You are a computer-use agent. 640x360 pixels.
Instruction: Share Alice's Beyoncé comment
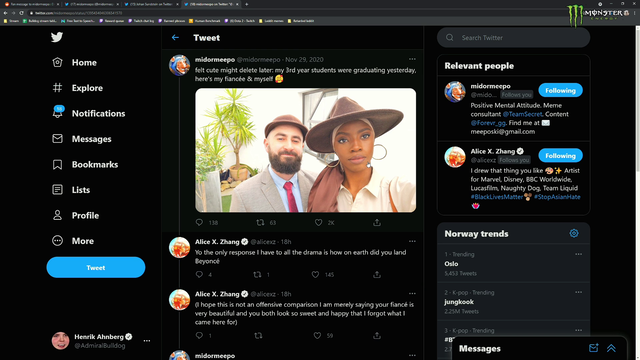tap(377, 274)
